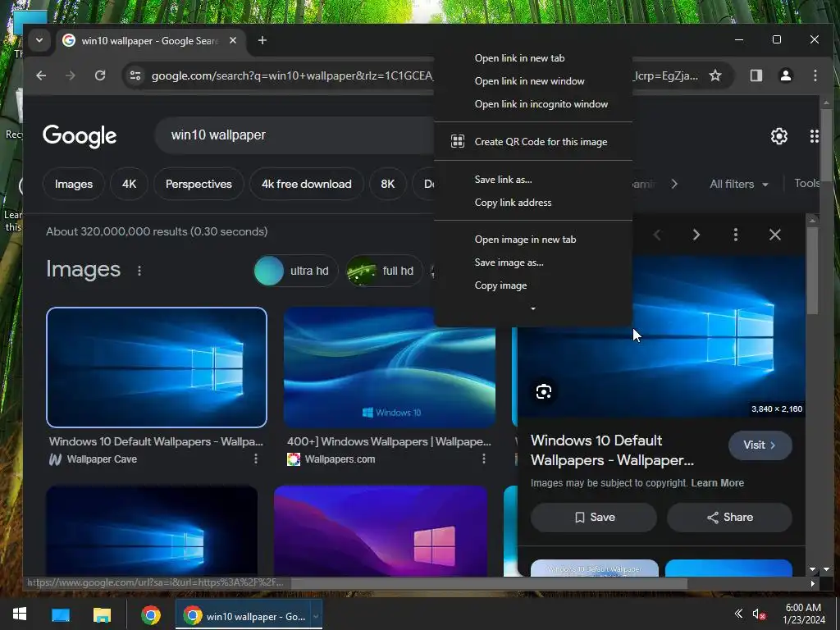This screenshot has width=840, height=630.
Task: Open Wallpapers.com result options menu
Action: (484, 459)
